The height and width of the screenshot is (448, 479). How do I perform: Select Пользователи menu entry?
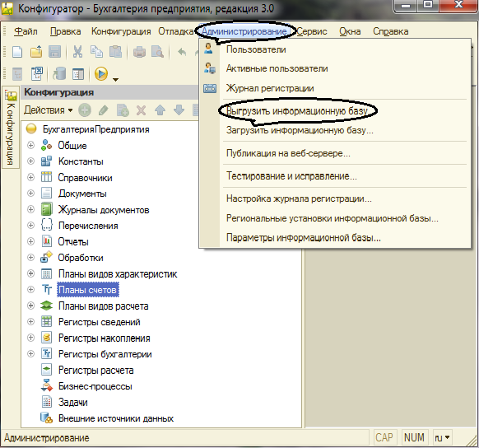334,49
